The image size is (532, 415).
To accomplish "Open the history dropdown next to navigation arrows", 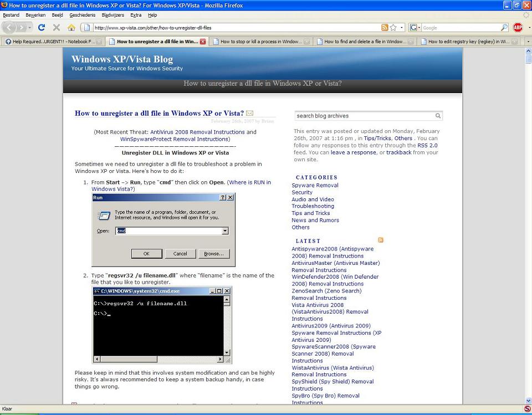I will pos(30,28).
